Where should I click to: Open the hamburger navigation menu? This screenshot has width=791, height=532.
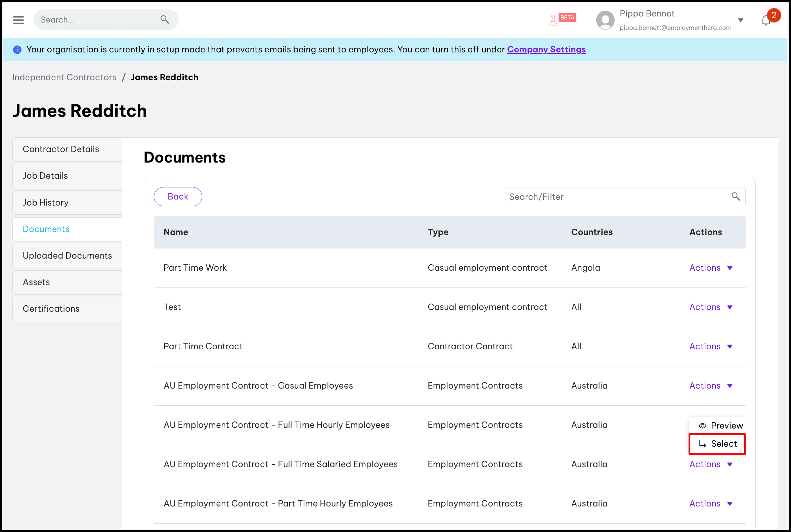[18, 20]
